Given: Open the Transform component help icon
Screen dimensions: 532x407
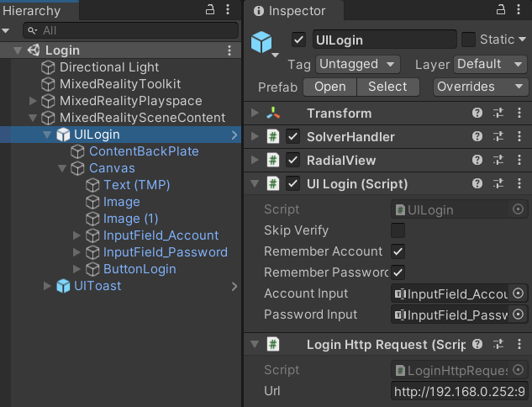Looking at the screenshot, I should click(x=477, y=114).
